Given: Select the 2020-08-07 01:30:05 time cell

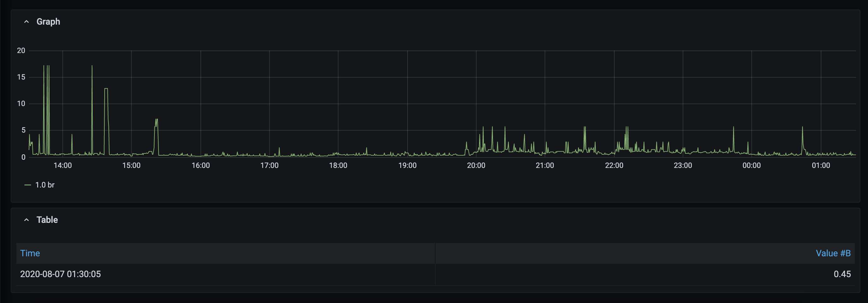Looking at the screenshot, I should pos(60,274).
